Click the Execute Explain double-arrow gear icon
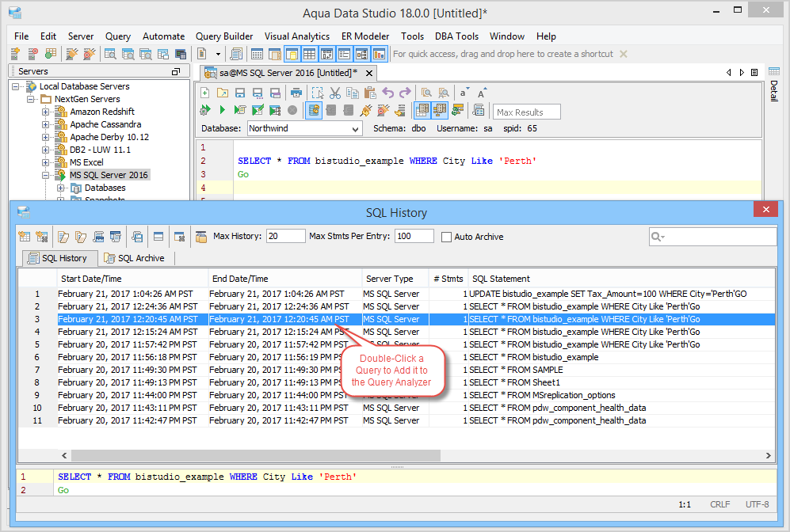This screenshot has height=532, width=790. 205,110
